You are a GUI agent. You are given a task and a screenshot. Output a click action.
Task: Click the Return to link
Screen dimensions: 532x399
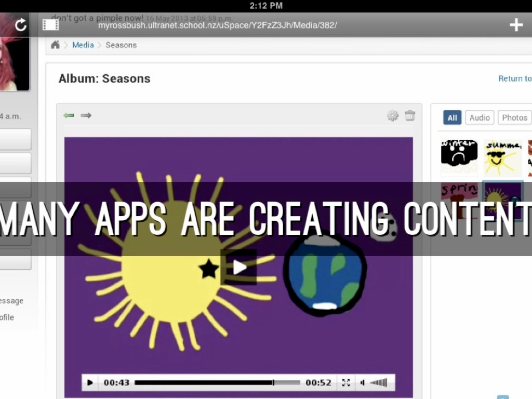[515, 78]
